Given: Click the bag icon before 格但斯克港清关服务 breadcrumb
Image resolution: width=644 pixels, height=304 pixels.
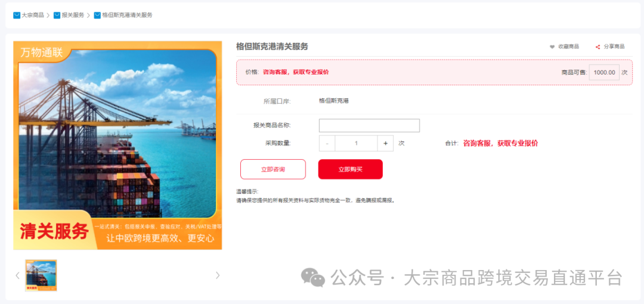Looking at the screenshot, I should [97, 15].
